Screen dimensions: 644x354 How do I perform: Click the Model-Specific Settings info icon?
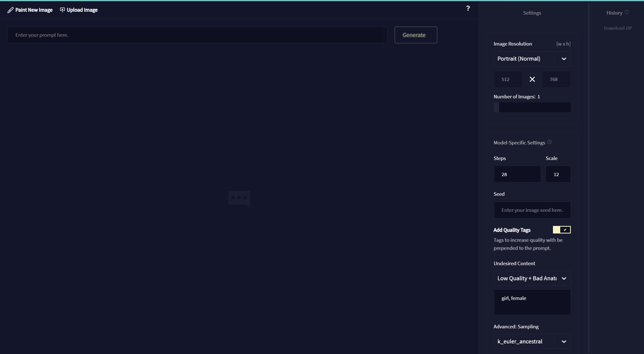[550, 142]
